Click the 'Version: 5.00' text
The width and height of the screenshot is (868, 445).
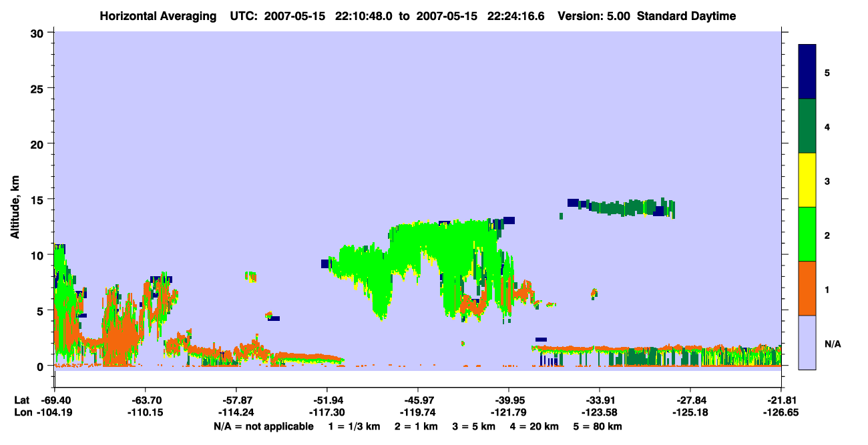pyautogui.click(x=594, y=16)
